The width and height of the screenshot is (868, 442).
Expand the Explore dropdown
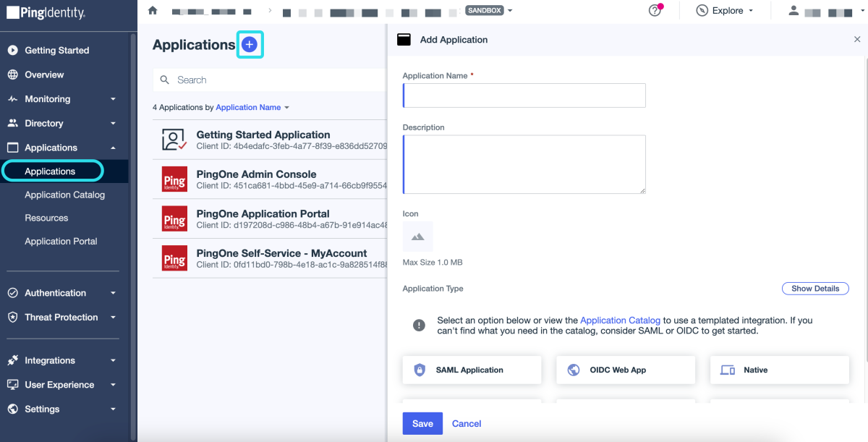tap(726, 11)
